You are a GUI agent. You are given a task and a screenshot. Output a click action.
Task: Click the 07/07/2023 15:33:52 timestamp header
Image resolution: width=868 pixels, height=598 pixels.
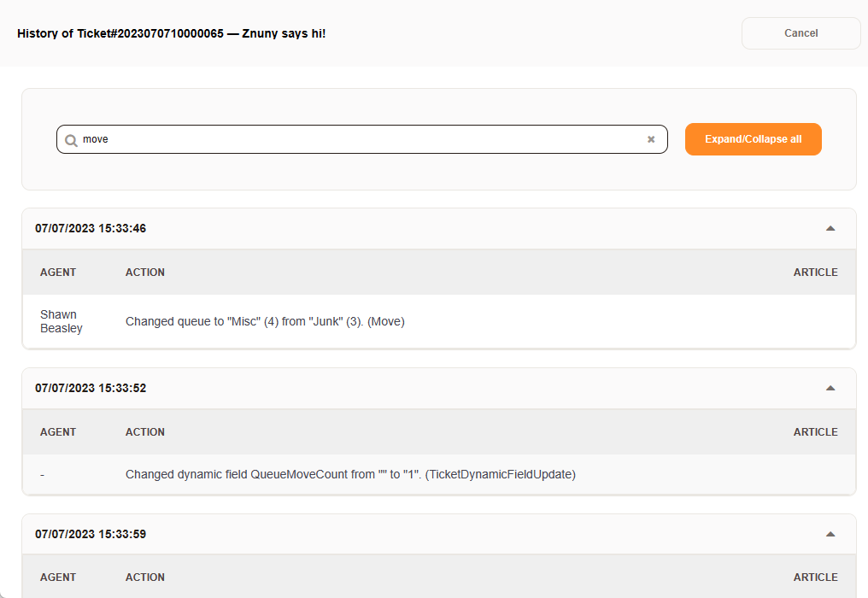[x=91, y=388]
